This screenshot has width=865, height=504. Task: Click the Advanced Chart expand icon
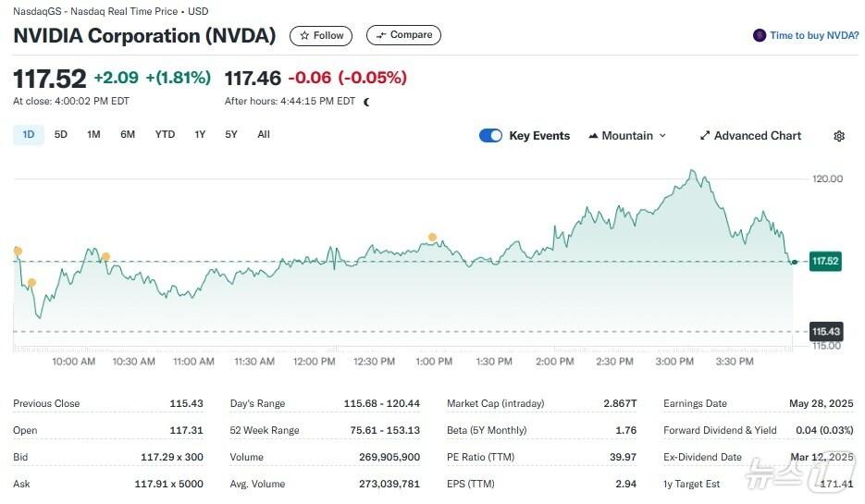point(705,136)
